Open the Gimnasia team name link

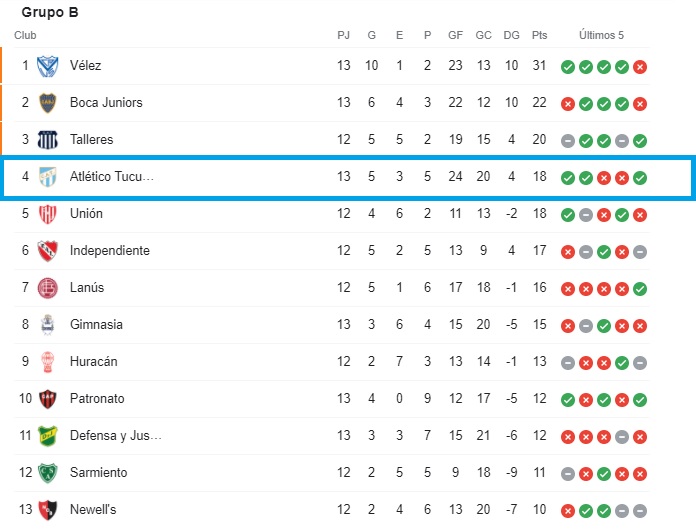point(96,325)
